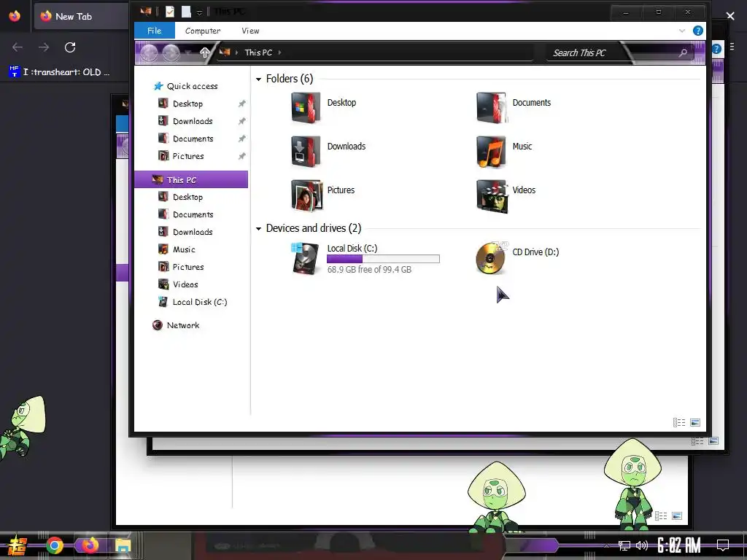Click the Back button in Explorer

pyautogui.click(x=149, y=52)
